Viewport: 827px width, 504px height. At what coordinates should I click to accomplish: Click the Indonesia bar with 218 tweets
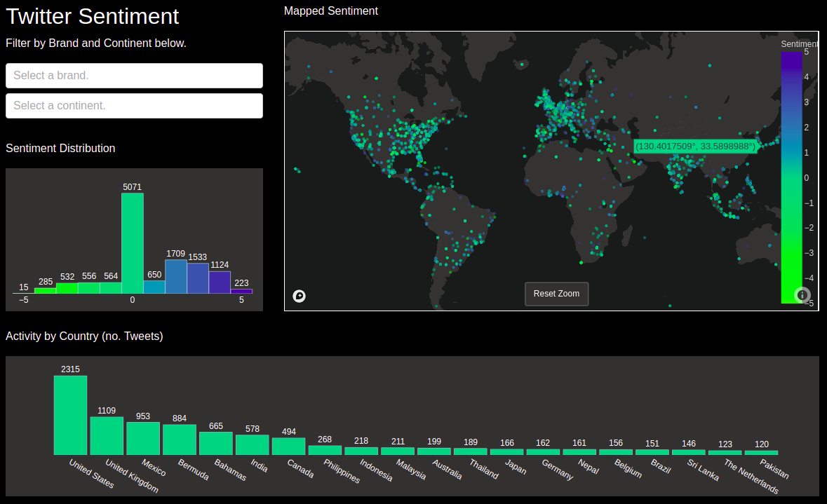pyautogui.click(x=361, y=451)
